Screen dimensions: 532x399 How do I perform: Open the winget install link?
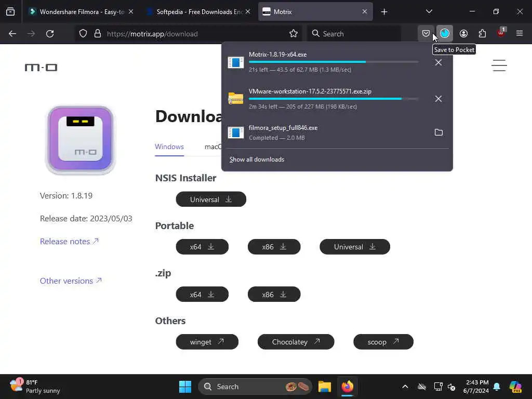(207, 342)
